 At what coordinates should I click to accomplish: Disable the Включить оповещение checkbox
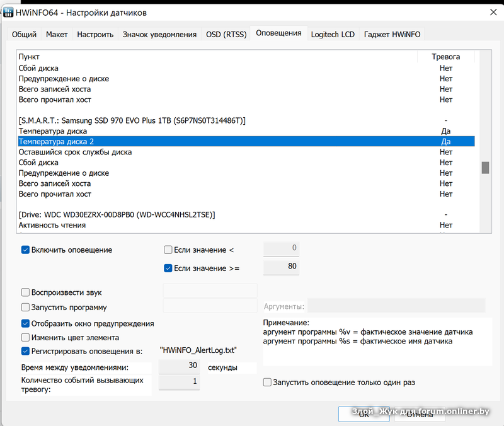pyautogui.click(x=26, y=250)
